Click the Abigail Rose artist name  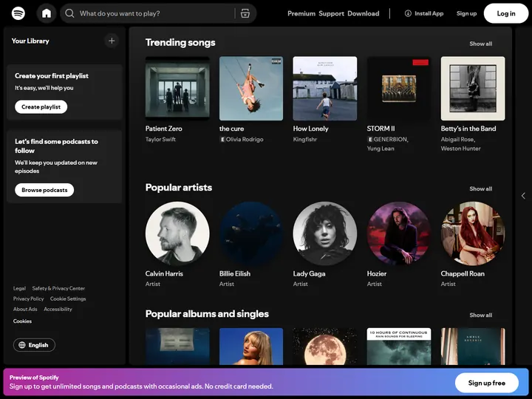point(457,139)
